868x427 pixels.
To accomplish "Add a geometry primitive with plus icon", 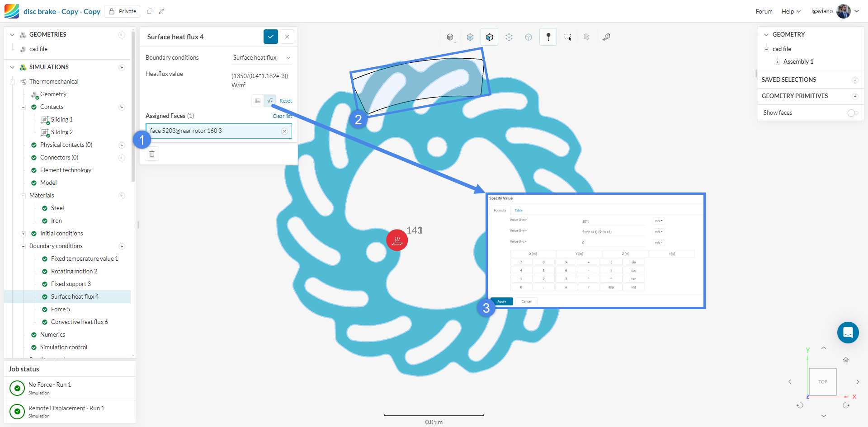I will (x=855, y=96).
